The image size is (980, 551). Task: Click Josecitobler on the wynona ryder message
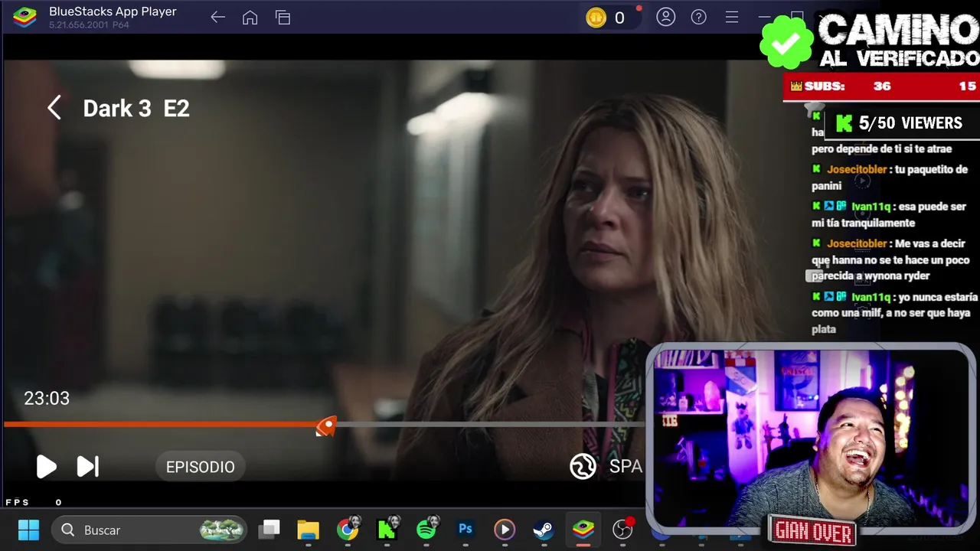click(857, 243)
